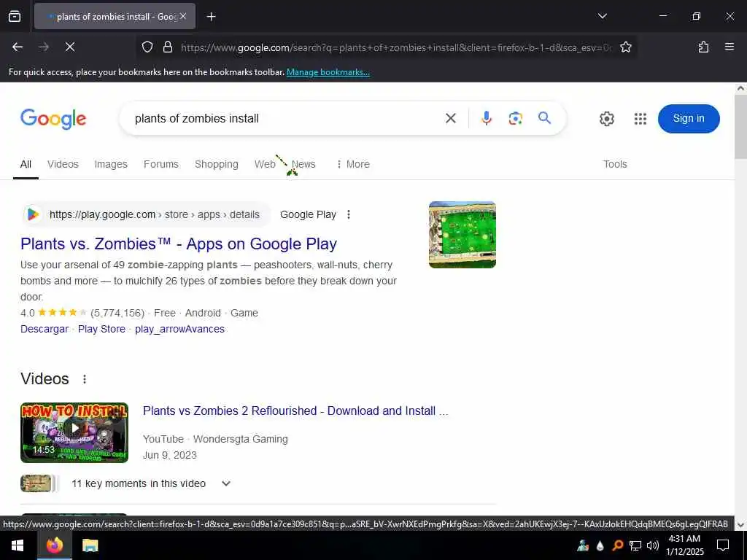Click the orange magnifier tray icon
747x560 pixels.
[617, 545]
